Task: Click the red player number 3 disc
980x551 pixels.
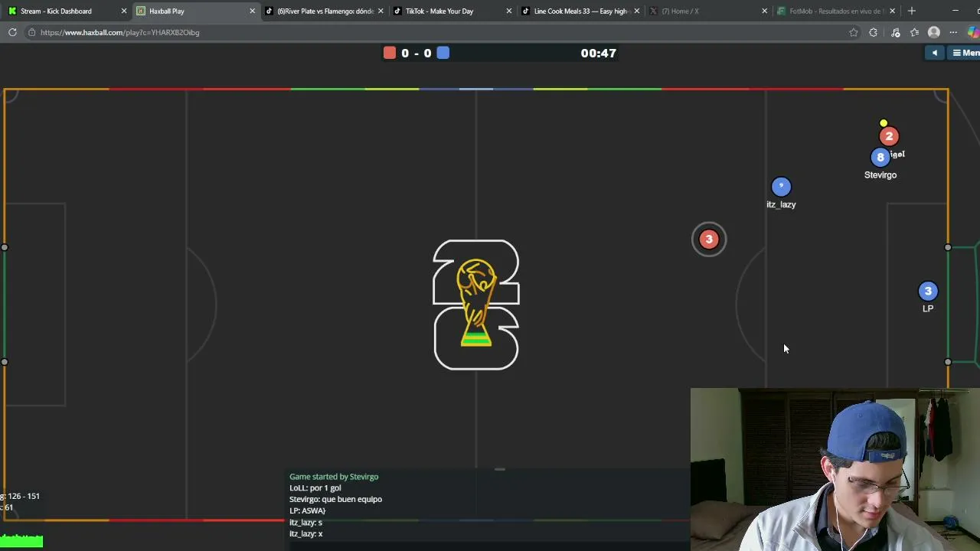Action: point(709,240)
